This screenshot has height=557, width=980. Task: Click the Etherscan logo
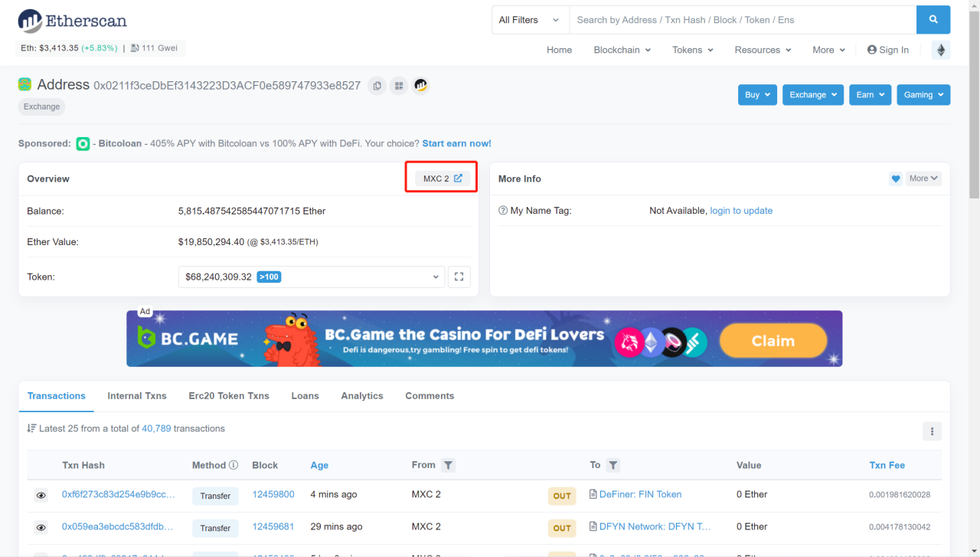(x=73, y=21)
